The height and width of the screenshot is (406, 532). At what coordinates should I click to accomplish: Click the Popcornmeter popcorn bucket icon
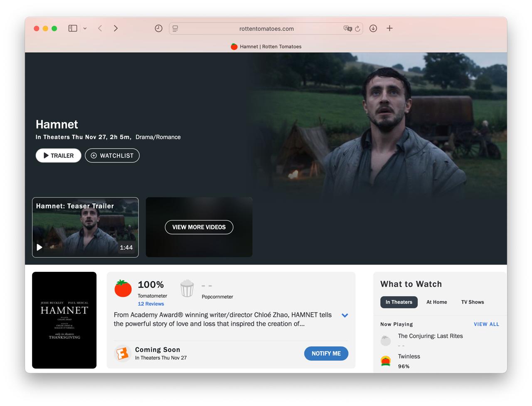(187, 288)
